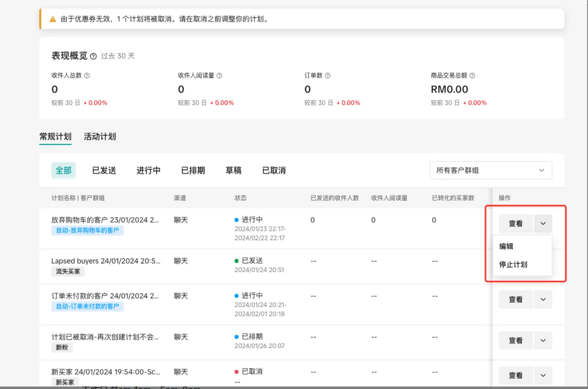Screen dimensions: 588x389
Task: Click the 自动-放弃购物车的客户 group tag
Action: [87, 230]
